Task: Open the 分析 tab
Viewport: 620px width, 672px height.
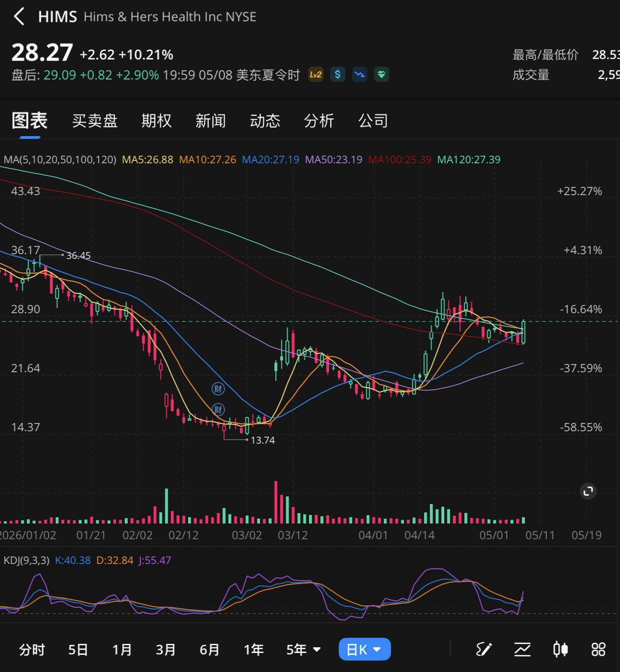Action: (x=319, y=120)
